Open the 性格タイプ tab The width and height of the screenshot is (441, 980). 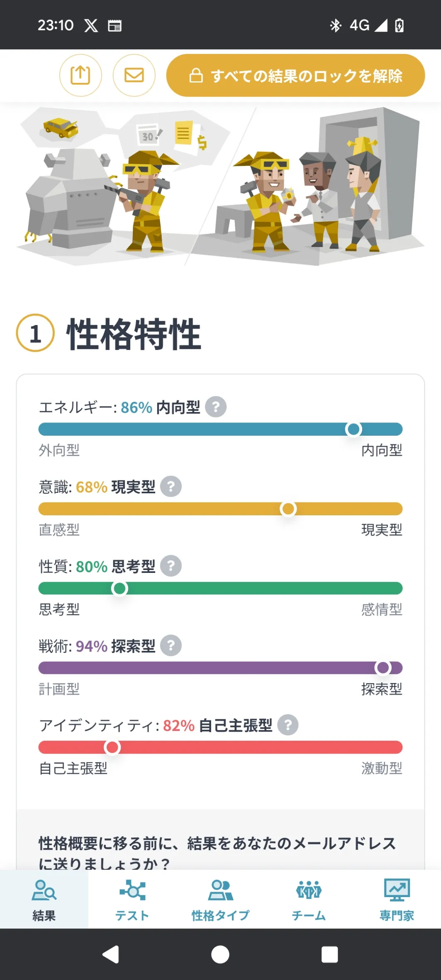(220, 899)
